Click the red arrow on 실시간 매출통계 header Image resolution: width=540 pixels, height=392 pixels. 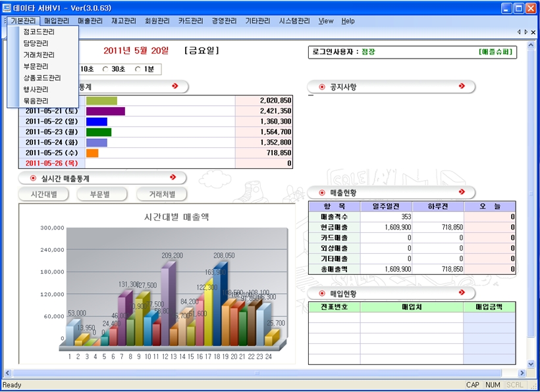[173, 178]
